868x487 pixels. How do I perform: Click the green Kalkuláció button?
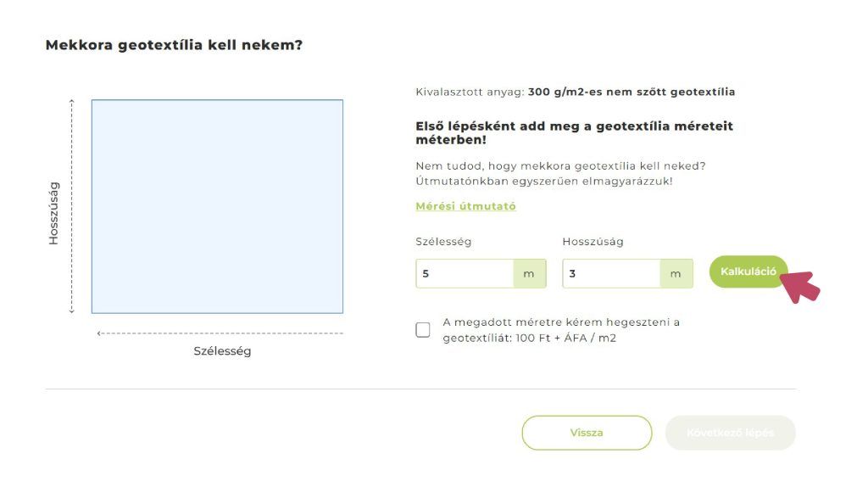(748, 271)
